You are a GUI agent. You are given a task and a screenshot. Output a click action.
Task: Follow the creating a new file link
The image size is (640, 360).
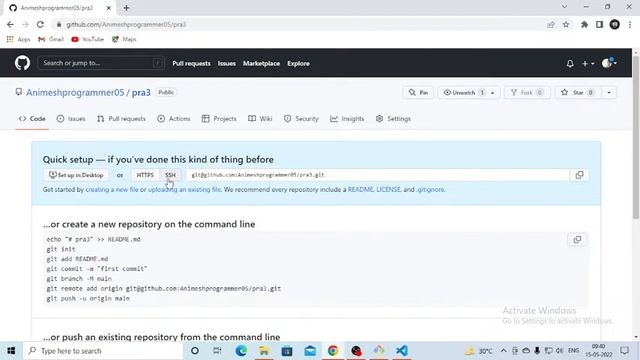click(112, 190)
